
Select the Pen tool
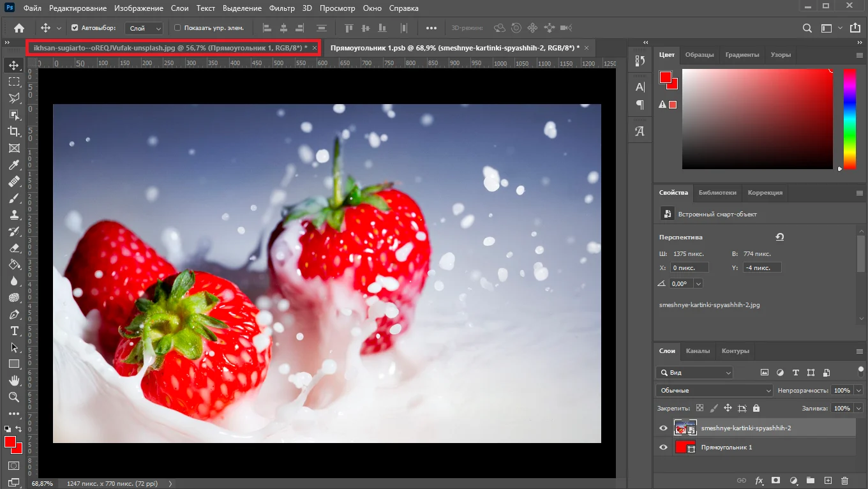(14, 314)
